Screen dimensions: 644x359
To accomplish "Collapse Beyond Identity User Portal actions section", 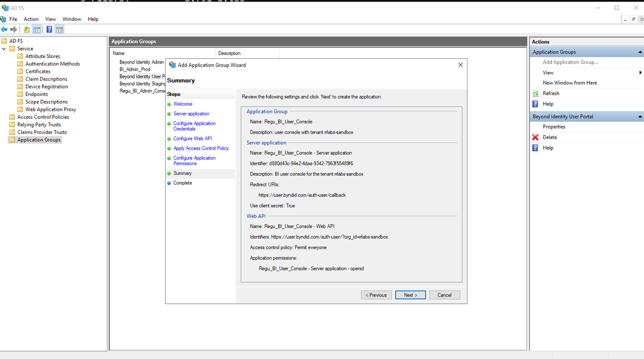I will (640, 117).
